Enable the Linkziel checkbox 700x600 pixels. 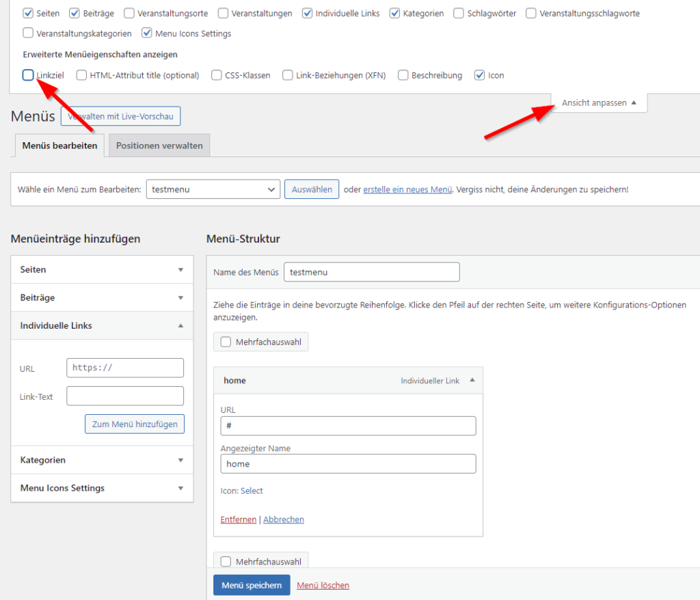28,75
